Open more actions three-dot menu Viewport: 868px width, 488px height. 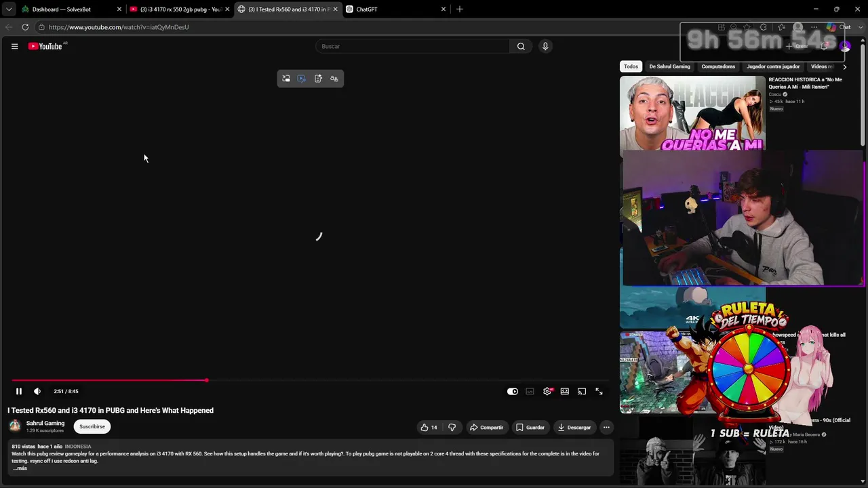coord(606,427)
